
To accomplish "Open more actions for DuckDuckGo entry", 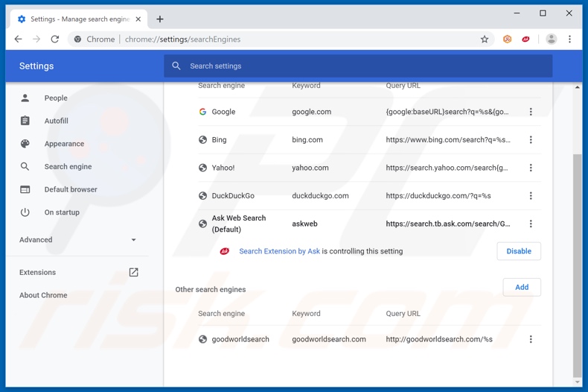I will point(531,196).
